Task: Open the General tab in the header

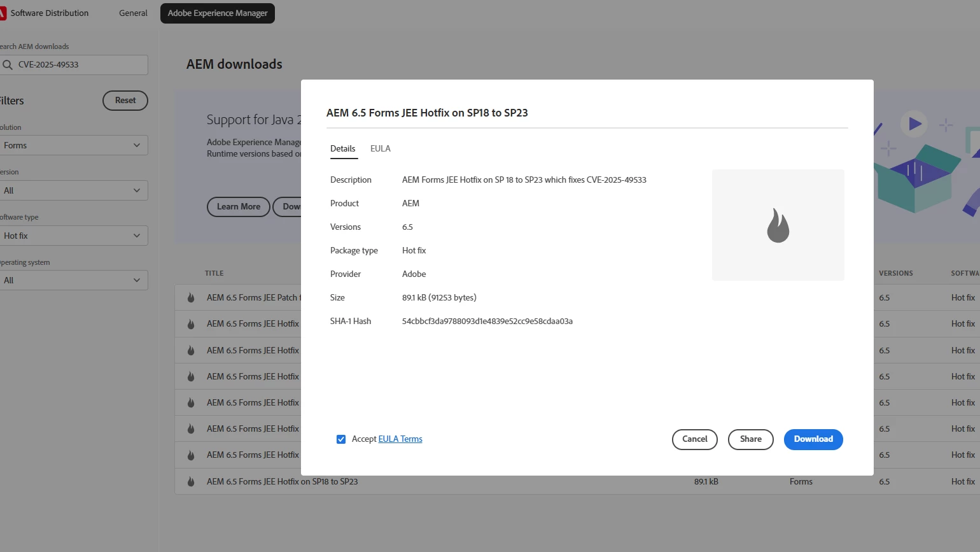Action: tap(133, 13)
